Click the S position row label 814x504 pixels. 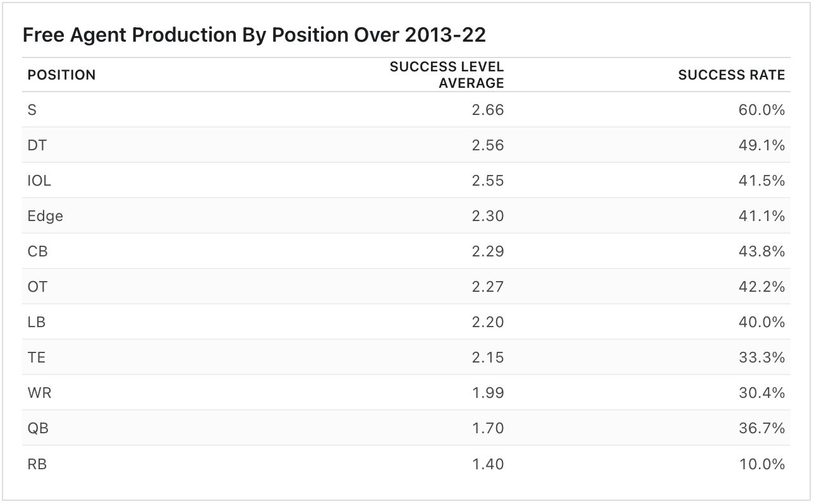click(32, 111)
